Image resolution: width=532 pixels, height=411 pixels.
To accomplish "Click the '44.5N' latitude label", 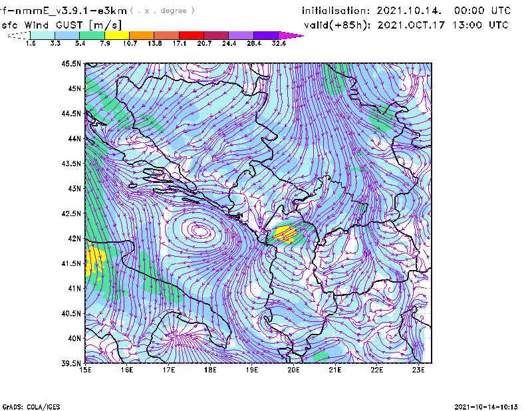I will click(x=71, y=113).
